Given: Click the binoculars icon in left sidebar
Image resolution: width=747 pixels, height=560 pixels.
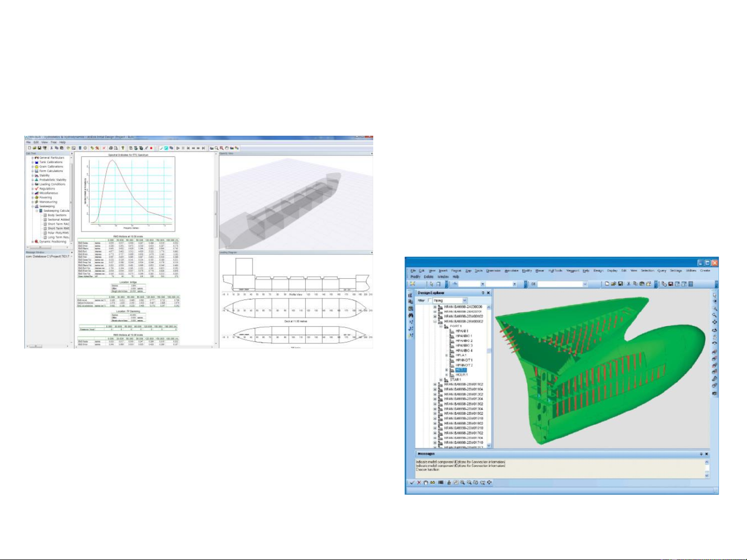Looking at the screenshot, I should [411, 315].
